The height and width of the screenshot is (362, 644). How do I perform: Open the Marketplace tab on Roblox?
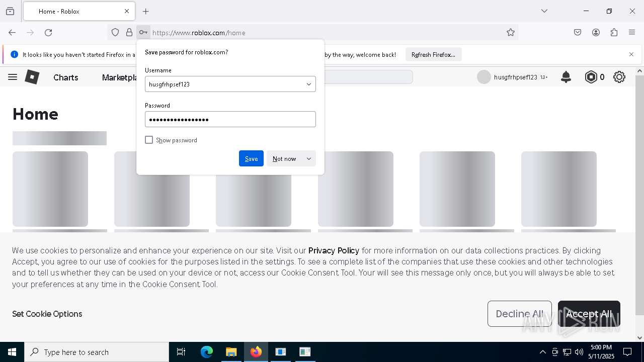coord(119,77)
